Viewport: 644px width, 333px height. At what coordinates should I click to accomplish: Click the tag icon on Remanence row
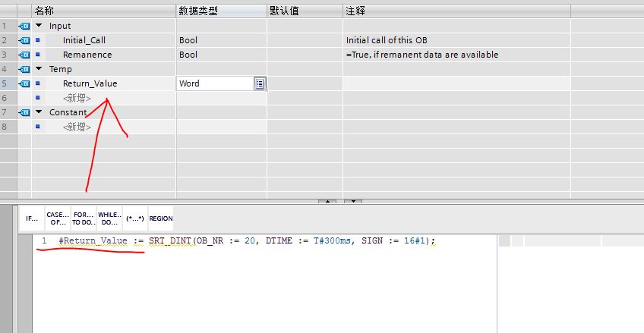tap(24, 55)
